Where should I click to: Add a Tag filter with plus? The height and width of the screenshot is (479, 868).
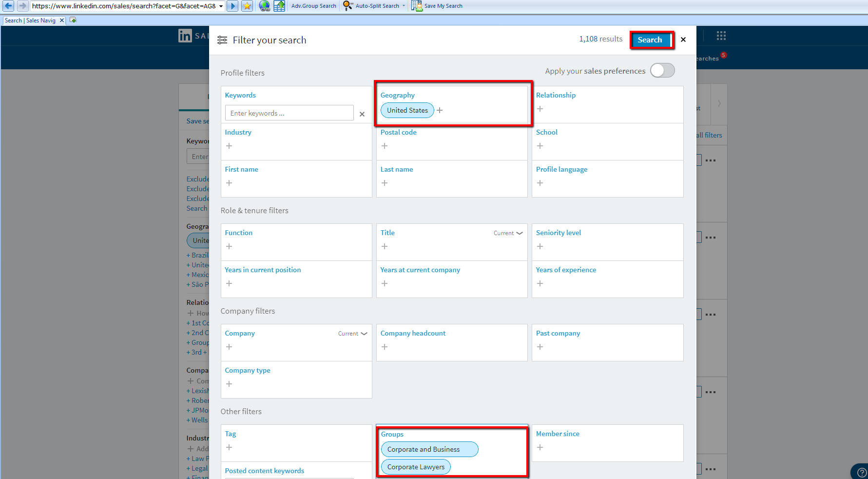tap(229, 447)
